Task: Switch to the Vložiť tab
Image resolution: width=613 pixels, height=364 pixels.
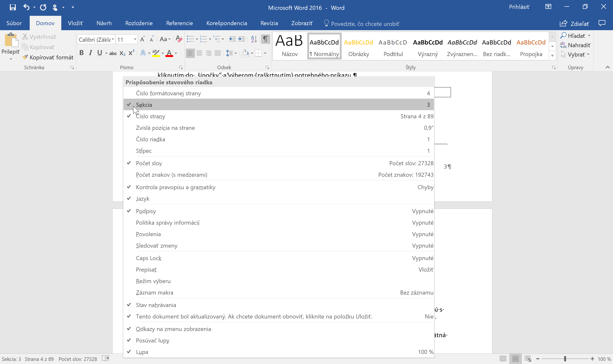Action: click(x=75, y=23)
